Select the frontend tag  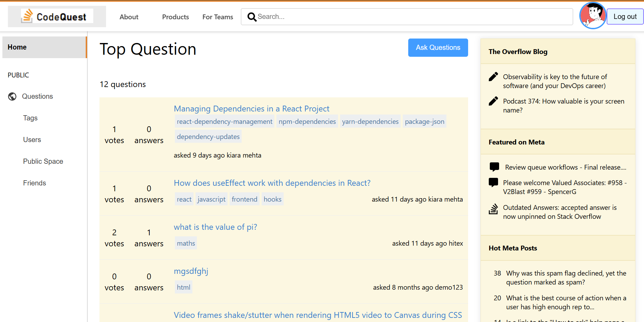pyautogui.click(x=244, y=199)
